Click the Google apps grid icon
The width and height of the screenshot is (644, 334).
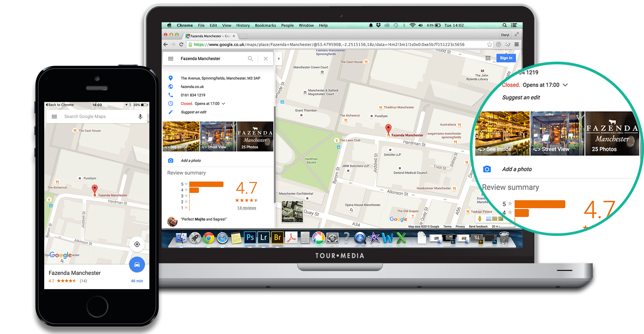pyautogui.click(x=488, y=58)
